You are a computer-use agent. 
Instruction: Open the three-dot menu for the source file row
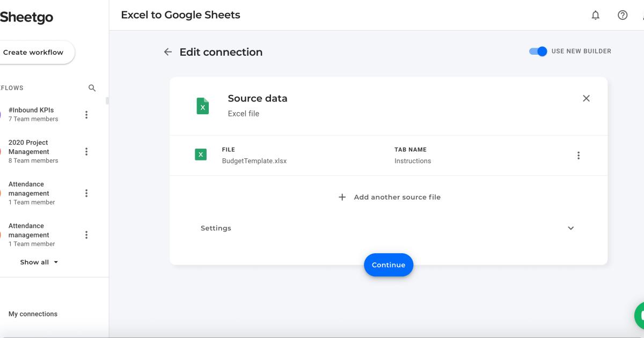[x=579, y=155]
